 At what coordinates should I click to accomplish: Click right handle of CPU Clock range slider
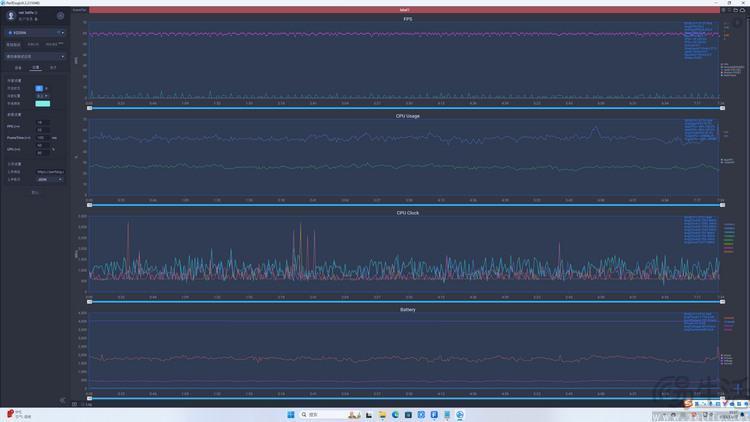722,302
